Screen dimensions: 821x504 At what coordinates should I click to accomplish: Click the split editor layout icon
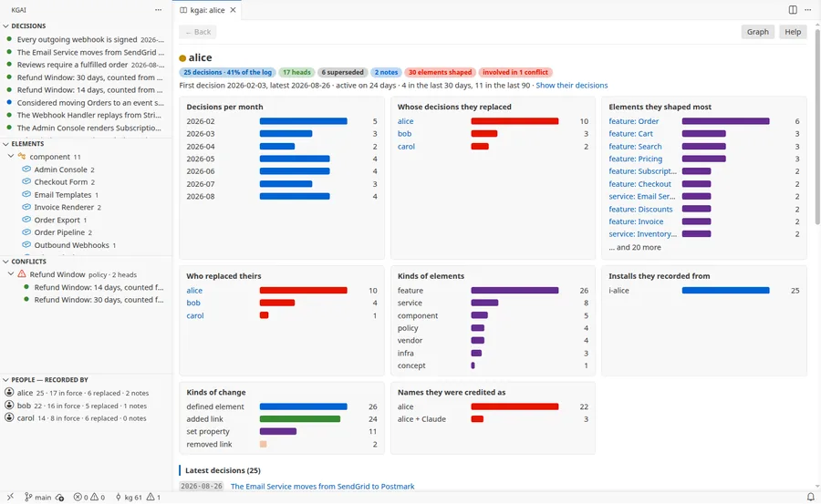tap(793, 10)
